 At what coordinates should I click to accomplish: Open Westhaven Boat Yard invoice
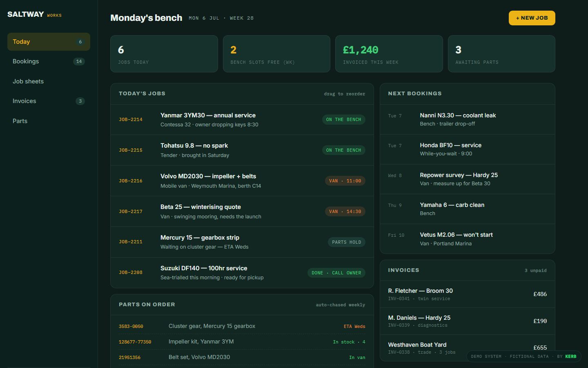click(468, 348)
